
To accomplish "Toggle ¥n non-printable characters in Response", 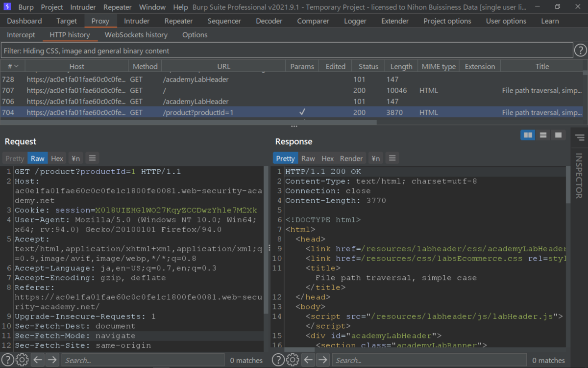I will [x=375, y=158].
